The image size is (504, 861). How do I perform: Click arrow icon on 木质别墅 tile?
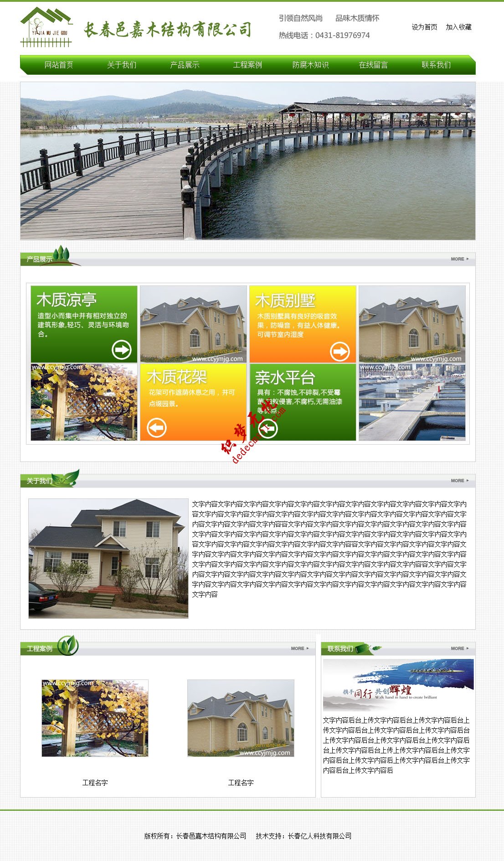pyautogui.click(x=339, y=351)
